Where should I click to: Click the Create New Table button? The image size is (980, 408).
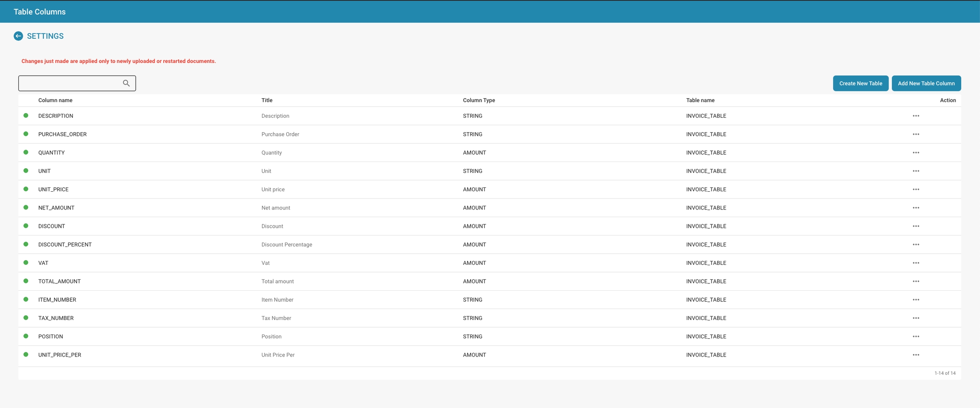pos(860,83)
